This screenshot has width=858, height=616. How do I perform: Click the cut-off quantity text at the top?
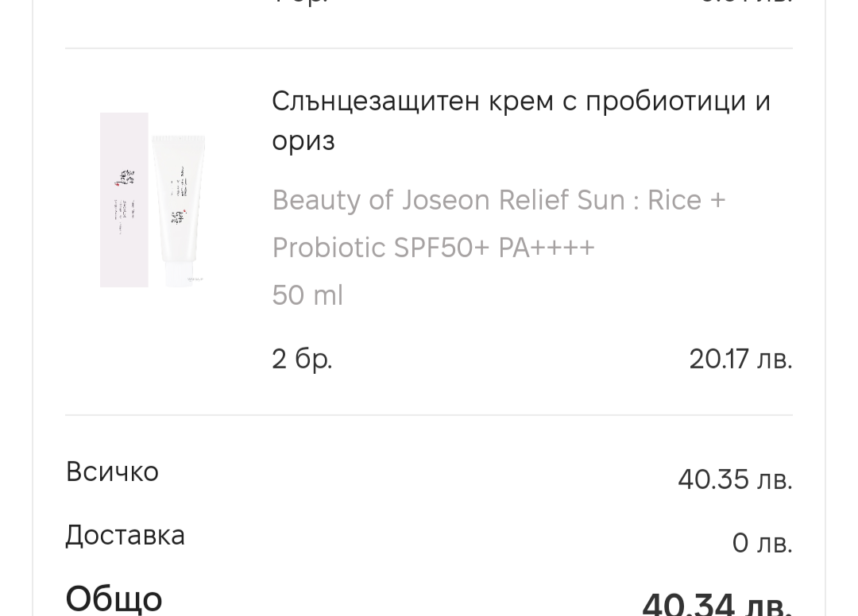pyautogui.click(x=300, y=2)
